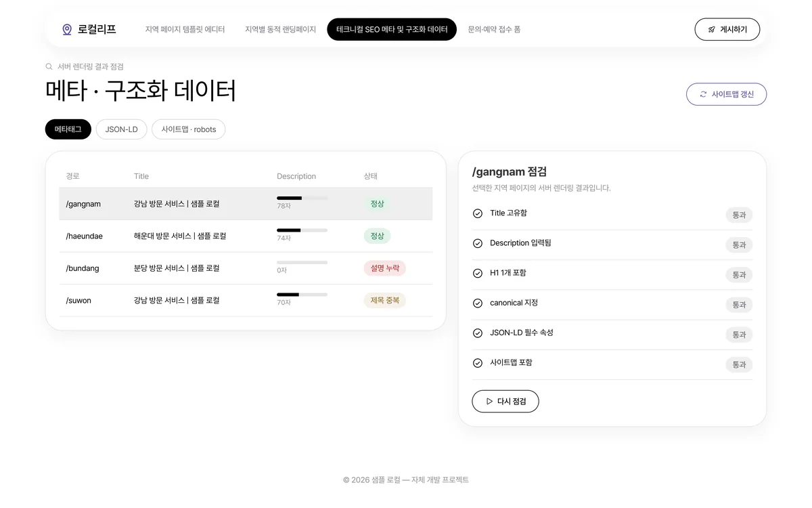Screen dimensions: 812x508
Task: Click the 74자 character count label
Action: coord(284,238)
